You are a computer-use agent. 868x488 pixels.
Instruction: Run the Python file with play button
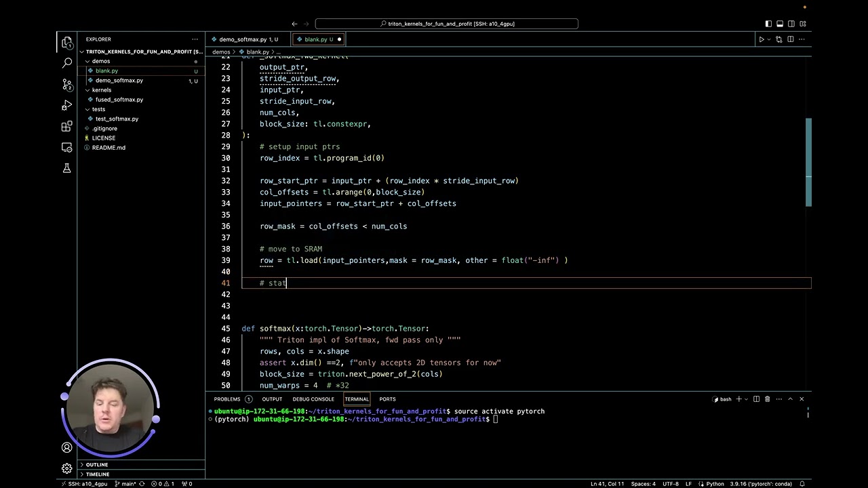(761, 39)
